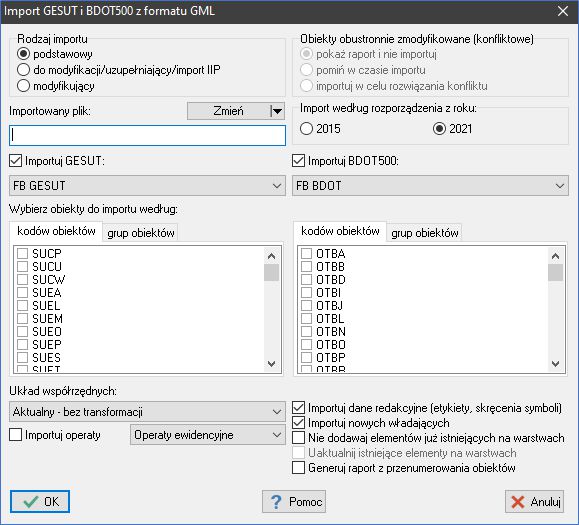Open the Aktualny - bez transformacji dropdown
This screenshot has width=579, height=525.
click(x=147, y=412)
